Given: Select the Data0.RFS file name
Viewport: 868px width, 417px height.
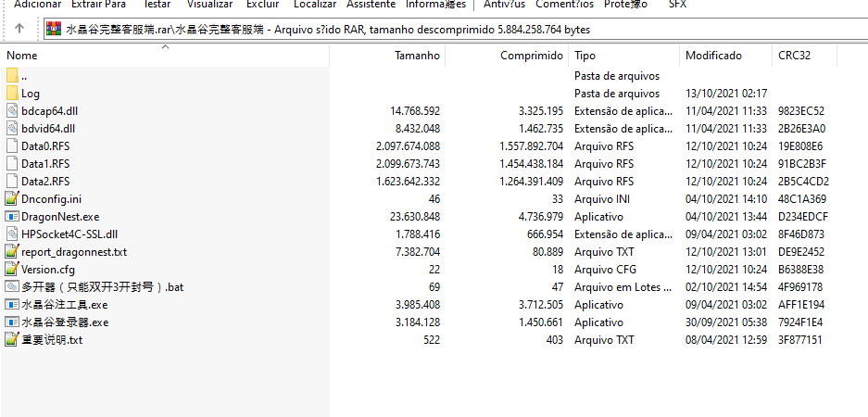Looking at the screenshot, I should tap(45, 146).
